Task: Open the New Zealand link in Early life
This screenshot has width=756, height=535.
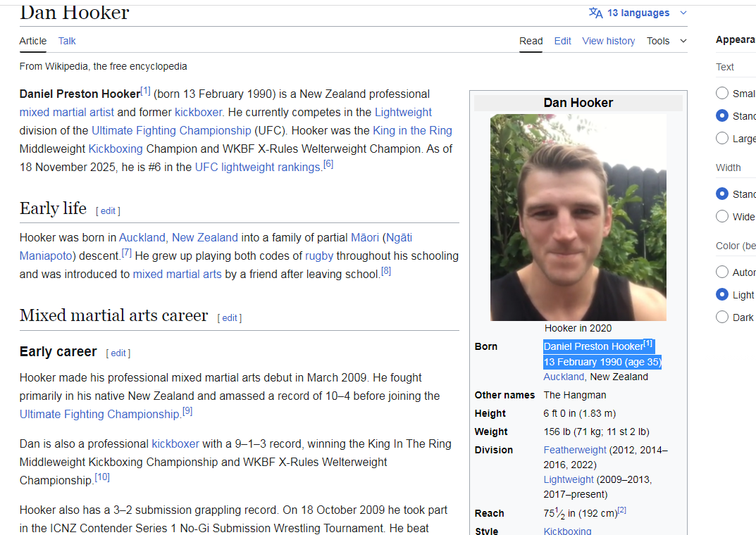Action: [205, 237]
